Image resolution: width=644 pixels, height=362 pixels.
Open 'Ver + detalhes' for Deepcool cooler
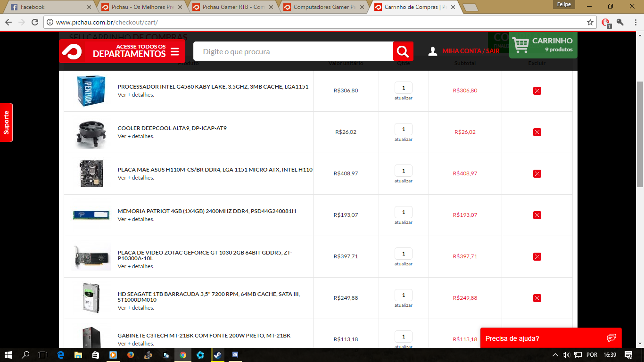(x=136, y=136)
